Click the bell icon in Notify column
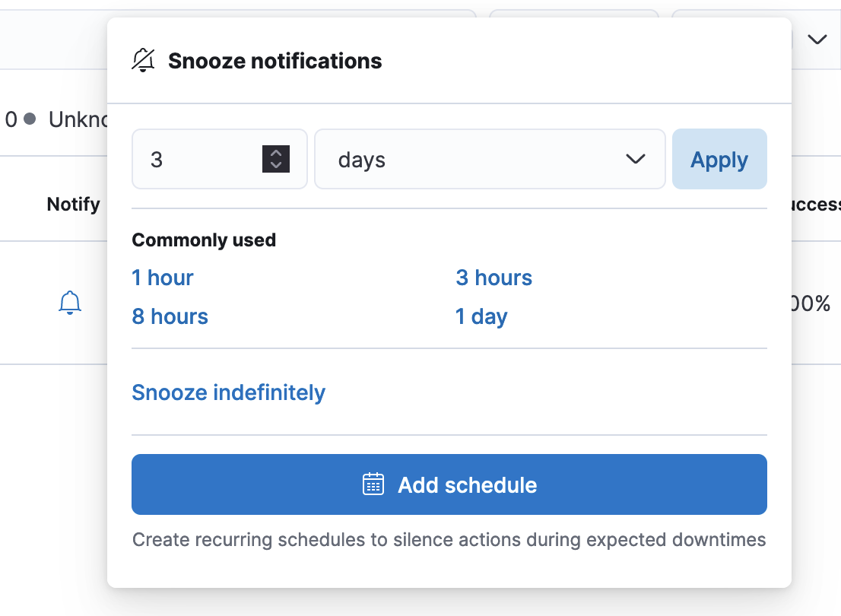The image size is (841, 616). coord(69,303)
